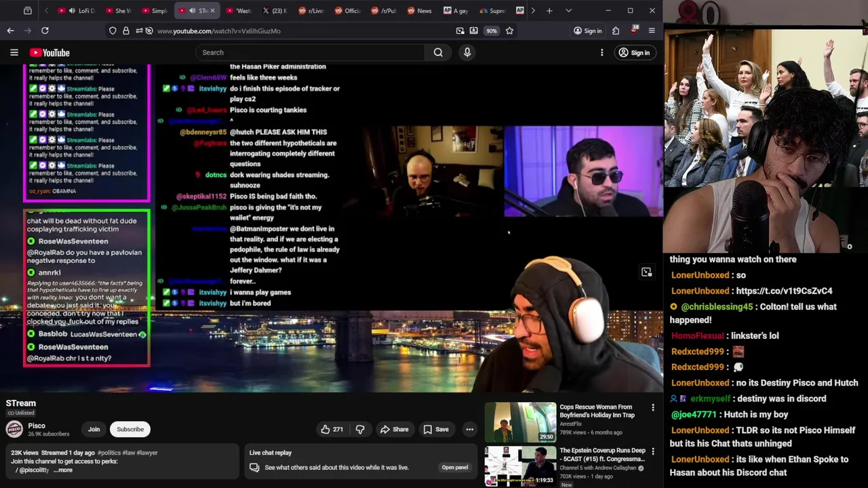Start voice search with the microphone icon
This screenshot has width=868, height=488.
click(467, 52)
